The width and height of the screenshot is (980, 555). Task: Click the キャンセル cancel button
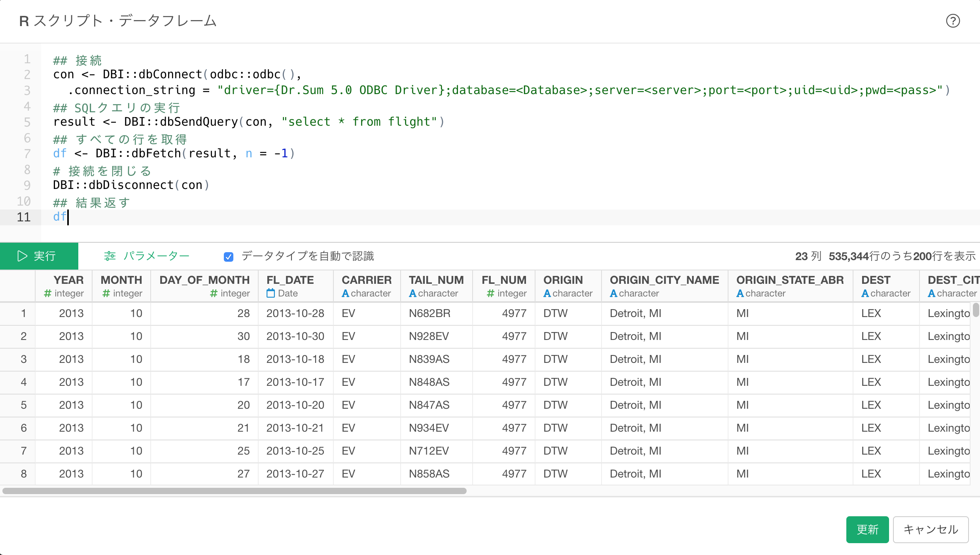point(931,529)
